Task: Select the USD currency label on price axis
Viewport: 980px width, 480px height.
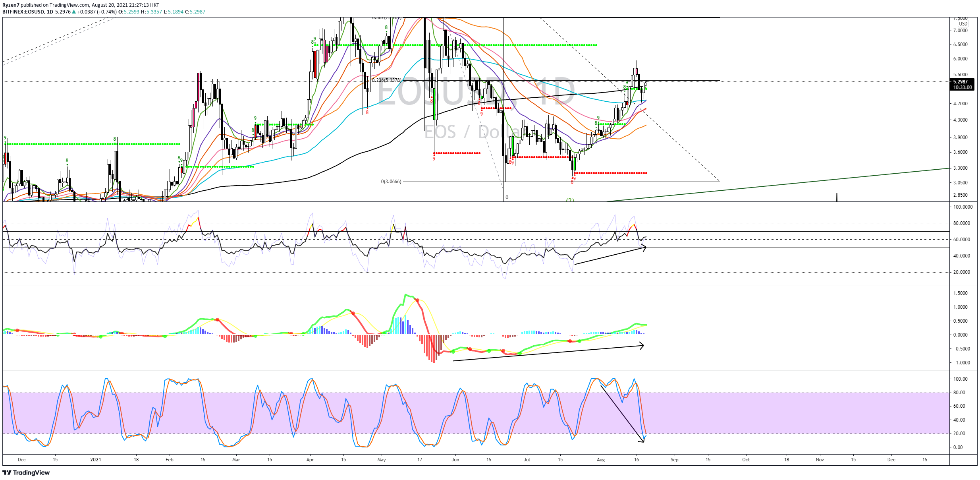Action: 963,24
